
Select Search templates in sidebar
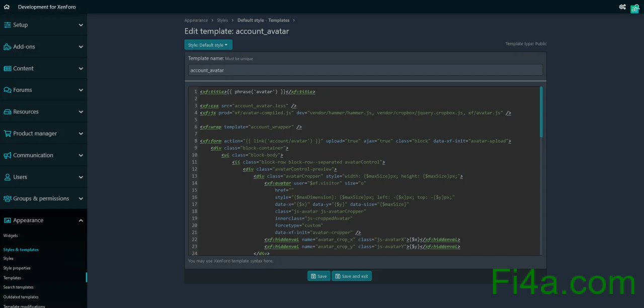[19, 287]
